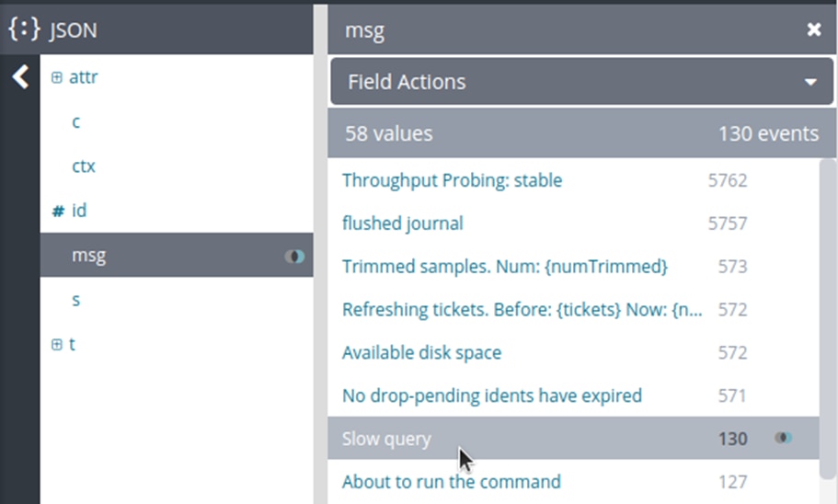This screenshot has height=504, width=838.
Task: Click 'No drop-pending idents have expired' value
Action: coord(492,395)
